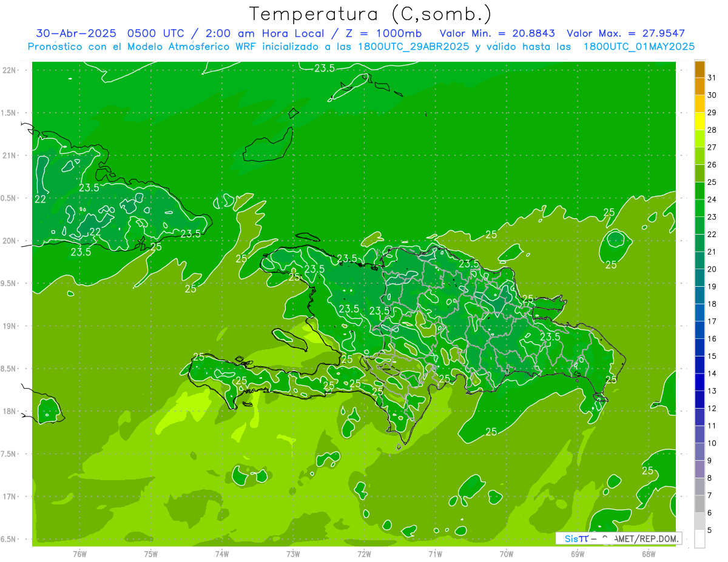Click the '76W' longitude axis label
The height and width of the screenshot is (562, 728).
(79, 554)
